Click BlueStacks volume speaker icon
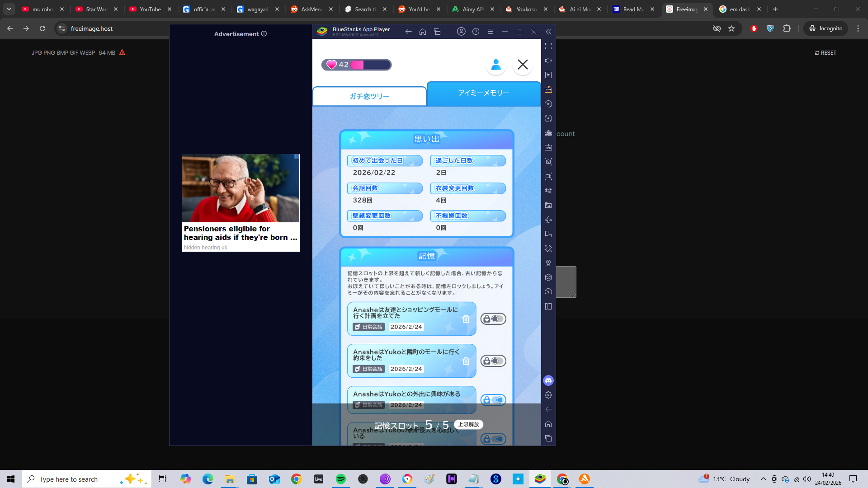 548,61
